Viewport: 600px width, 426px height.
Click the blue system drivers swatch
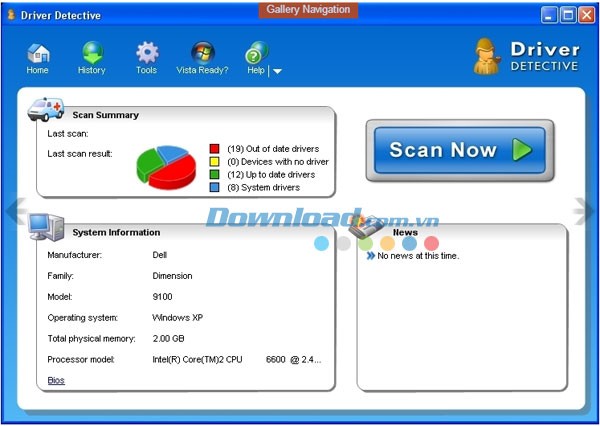[x=214, y=188]
